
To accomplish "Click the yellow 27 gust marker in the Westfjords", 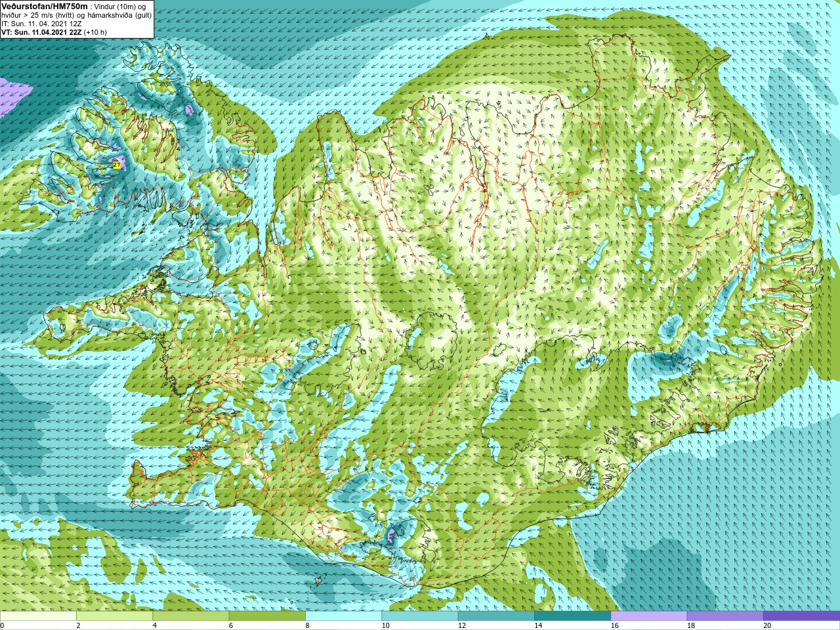I will tap(116, 165).
